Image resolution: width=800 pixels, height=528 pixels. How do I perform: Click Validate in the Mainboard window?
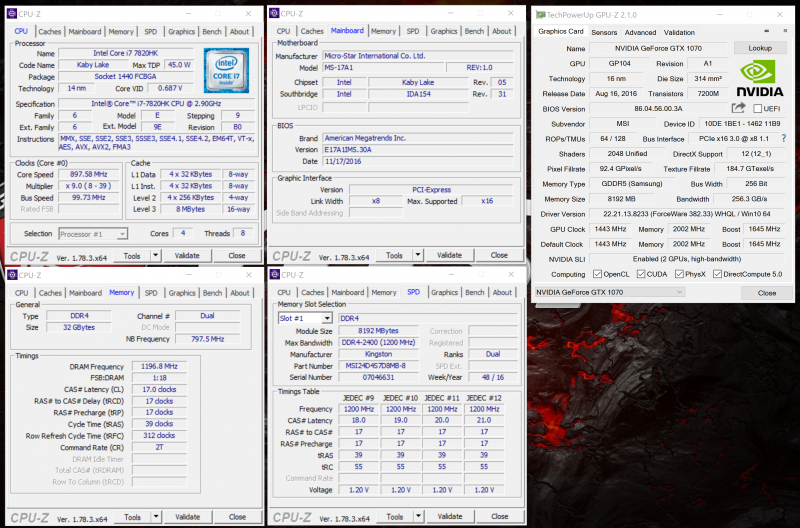click(x=449, y=255)
